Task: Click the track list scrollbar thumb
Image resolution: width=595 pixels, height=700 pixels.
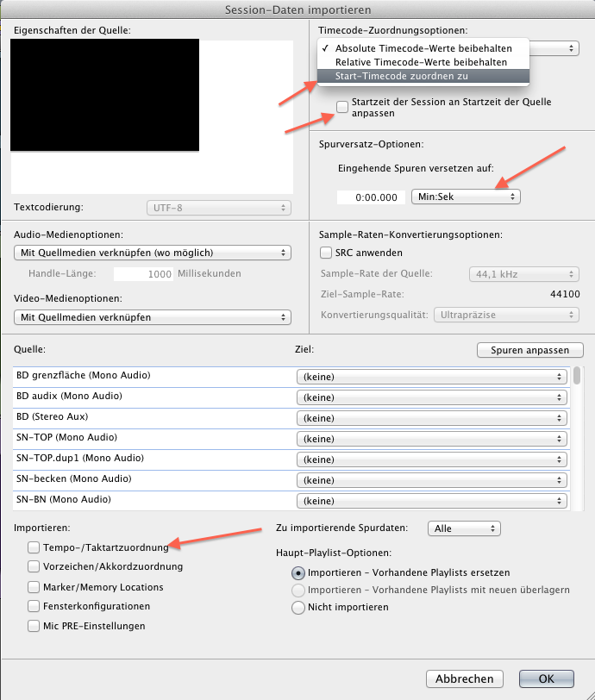Action: (577, 376)
